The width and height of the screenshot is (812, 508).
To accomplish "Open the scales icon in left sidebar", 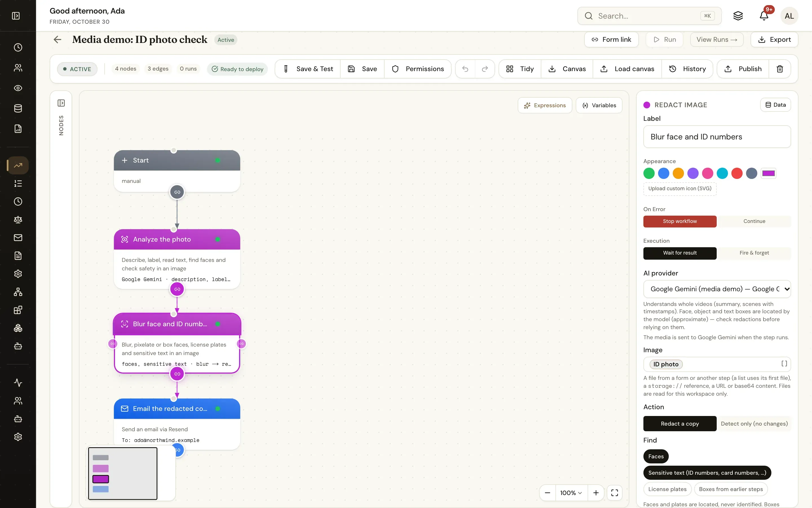I will [18, 220].
